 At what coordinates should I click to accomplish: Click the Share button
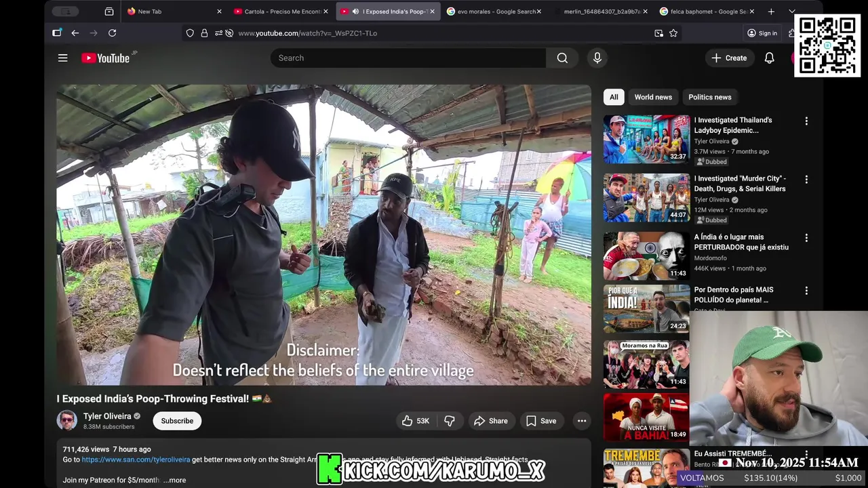click(x=490, y=421)
